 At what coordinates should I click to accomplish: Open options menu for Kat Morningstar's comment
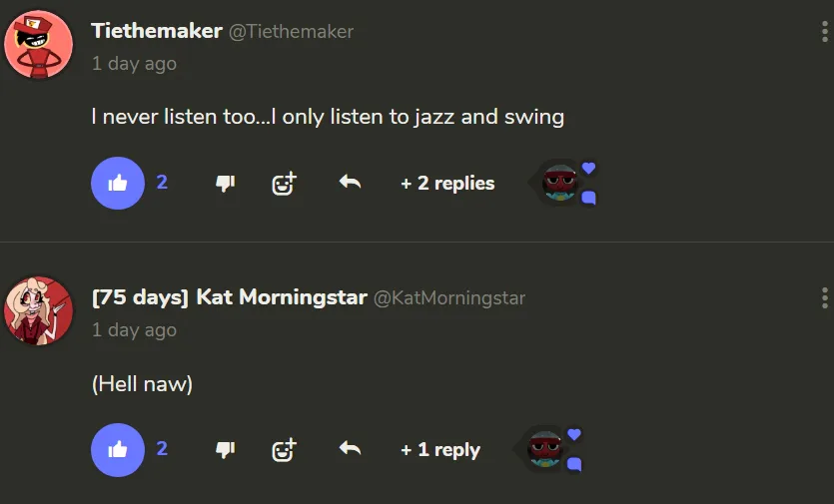point(824,297)
